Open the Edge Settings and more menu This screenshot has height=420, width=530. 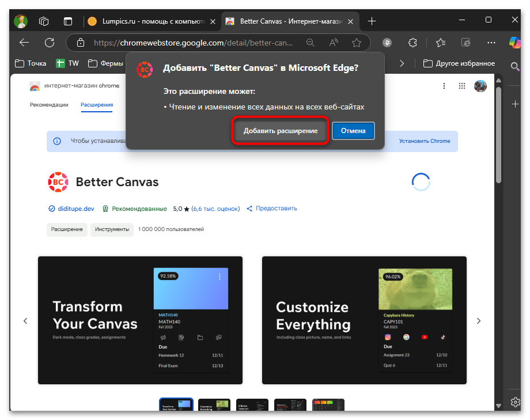coord(491,43)
